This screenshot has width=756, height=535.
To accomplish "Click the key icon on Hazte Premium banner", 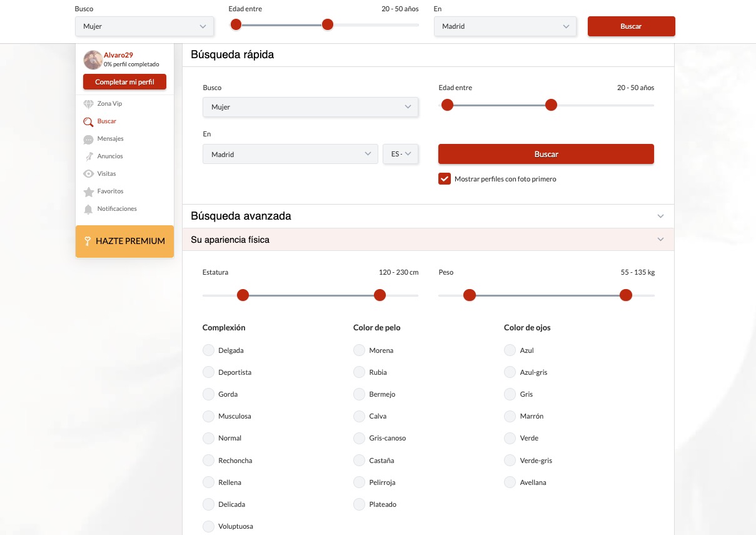I will tap(88, 241).
